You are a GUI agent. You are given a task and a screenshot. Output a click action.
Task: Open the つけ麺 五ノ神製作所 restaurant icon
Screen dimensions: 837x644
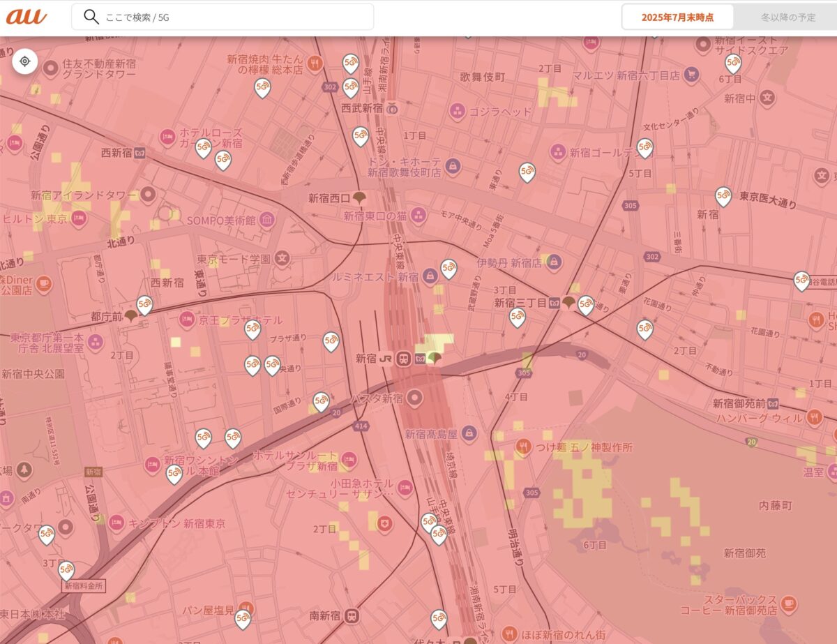tap(523, 445)
